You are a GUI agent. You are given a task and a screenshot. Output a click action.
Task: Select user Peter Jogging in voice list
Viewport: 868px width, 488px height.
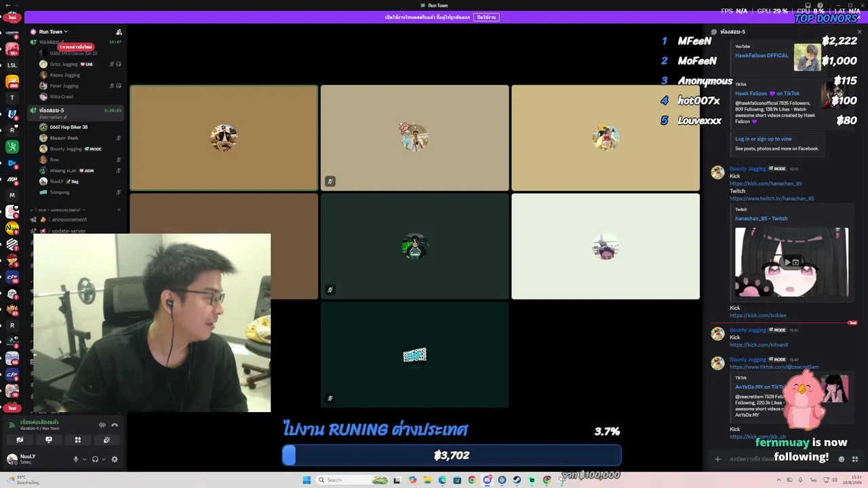click(64, 86)
